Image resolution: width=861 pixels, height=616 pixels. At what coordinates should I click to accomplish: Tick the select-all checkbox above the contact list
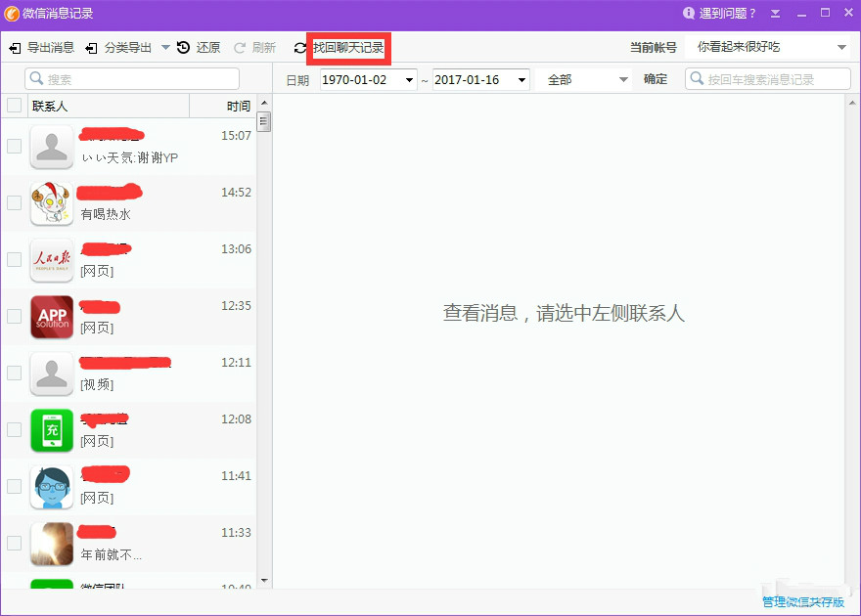tap(14, 106)
